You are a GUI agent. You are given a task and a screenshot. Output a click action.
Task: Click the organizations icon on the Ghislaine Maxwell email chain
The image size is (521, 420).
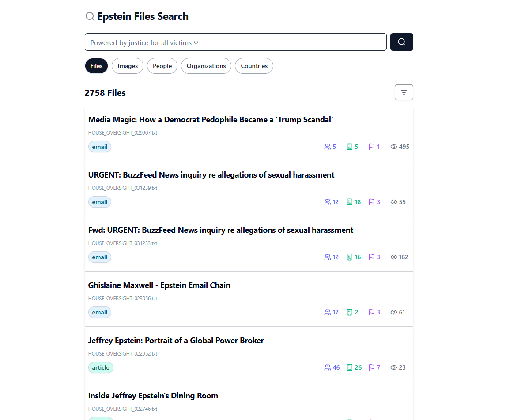pos(350,312)
